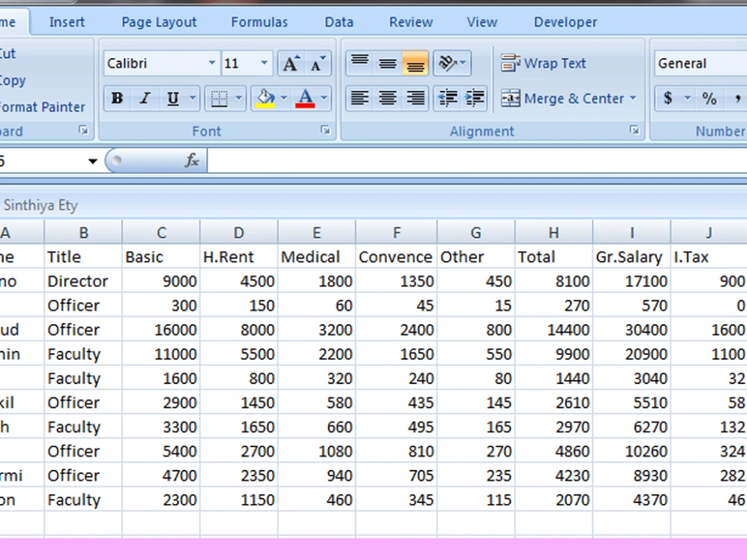Go to the Formulas tab
The width and height of the screenshot is (747, 560).
259,22
